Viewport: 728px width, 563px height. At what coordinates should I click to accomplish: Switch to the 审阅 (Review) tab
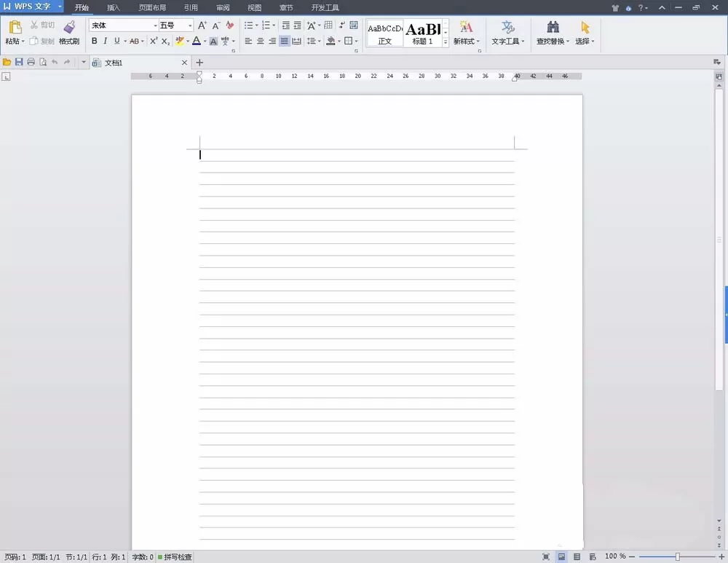(223, 7)
